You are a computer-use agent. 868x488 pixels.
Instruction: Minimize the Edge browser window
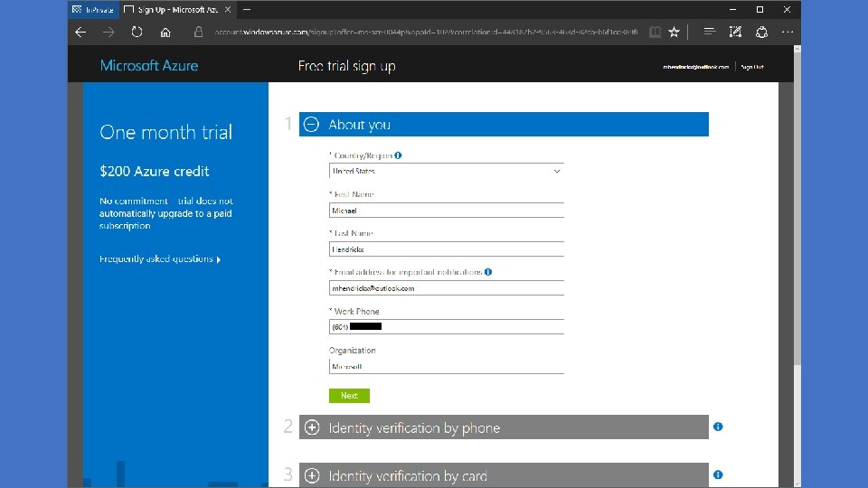[733, 9]
